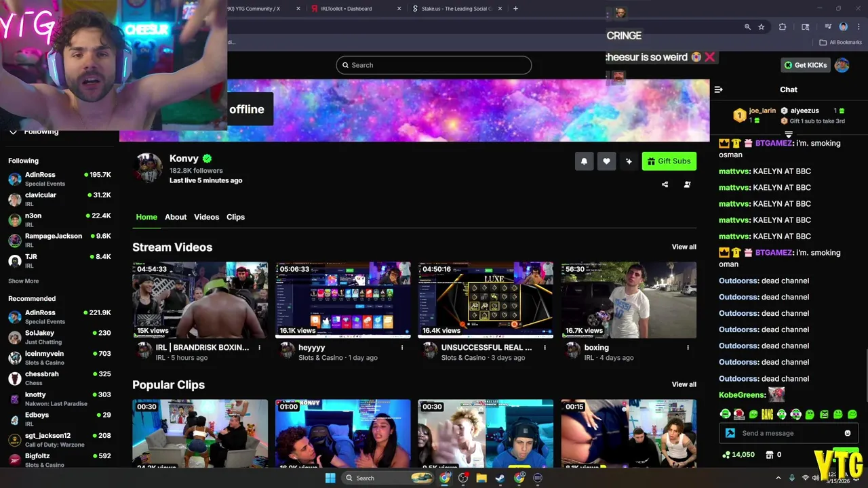Open OBS Studio from the taskbar

[463, 478]
